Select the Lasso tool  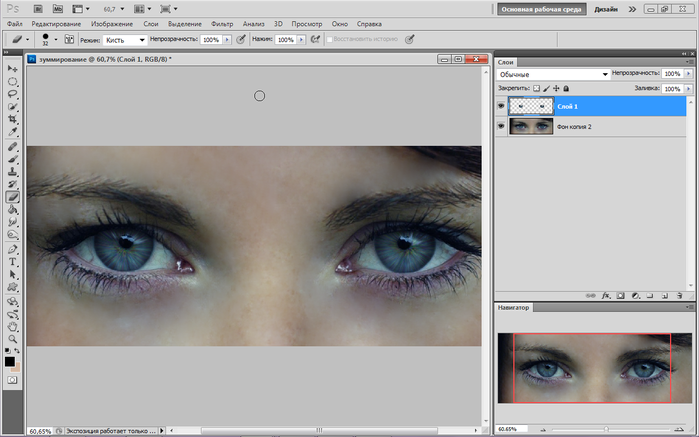[13, 93]
